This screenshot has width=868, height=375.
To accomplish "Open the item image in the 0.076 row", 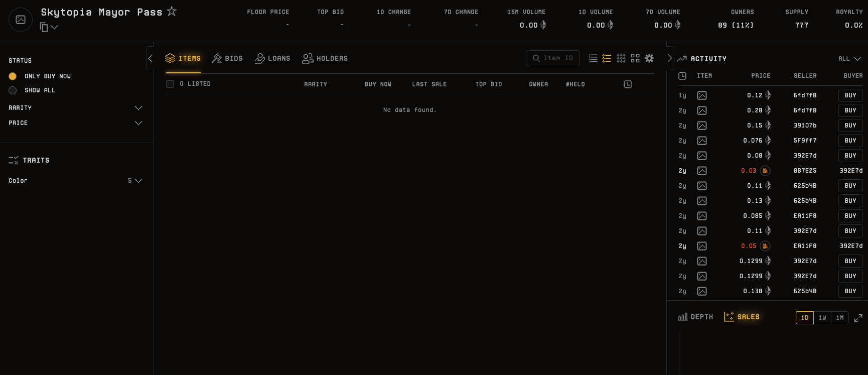I will tap(702, 141).
